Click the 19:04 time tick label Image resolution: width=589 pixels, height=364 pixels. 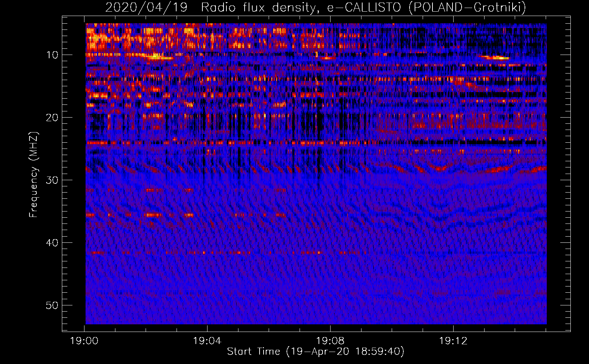[207, 341]
